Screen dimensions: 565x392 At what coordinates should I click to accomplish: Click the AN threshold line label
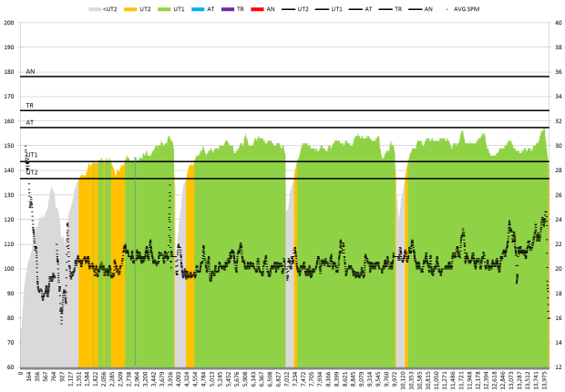tap(30, 71)
